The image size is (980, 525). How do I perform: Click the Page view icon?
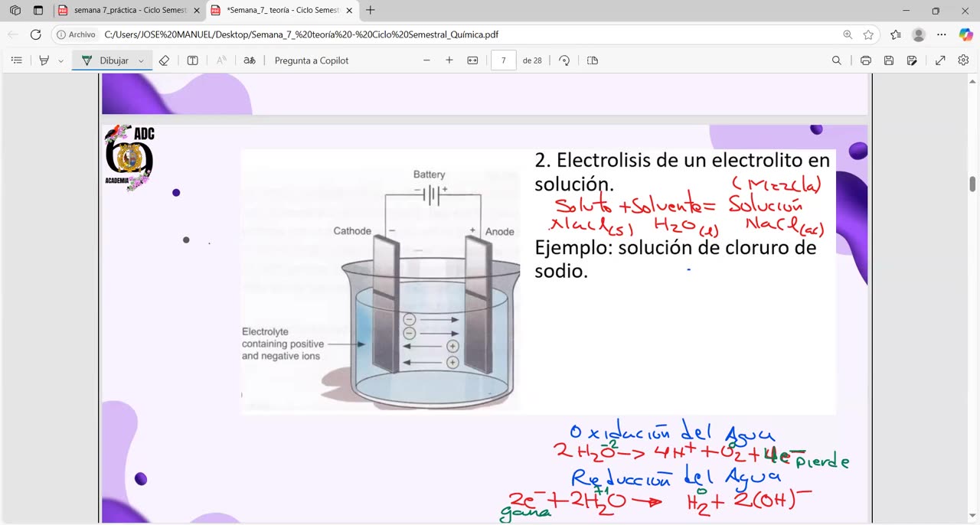593,60
